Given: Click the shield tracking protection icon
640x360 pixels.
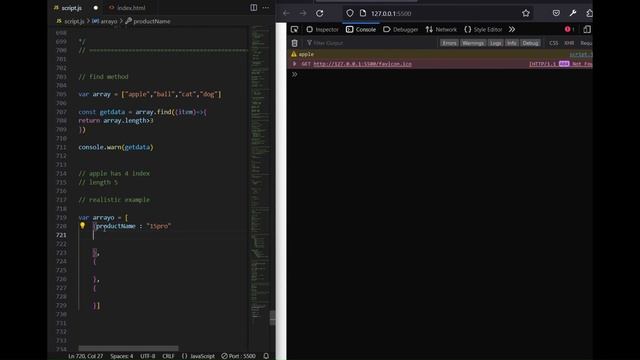Looking at the screenshot, I should (350, 13).
